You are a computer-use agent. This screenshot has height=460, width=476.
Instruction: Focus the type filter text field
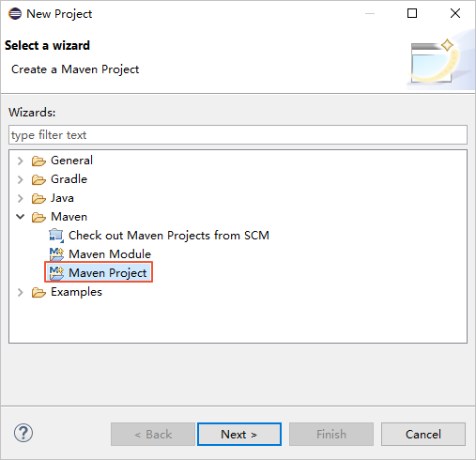[238, 135]
